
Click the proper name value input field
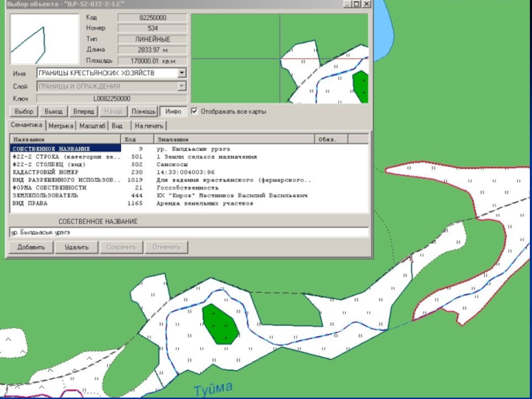[x=188, y=232]
